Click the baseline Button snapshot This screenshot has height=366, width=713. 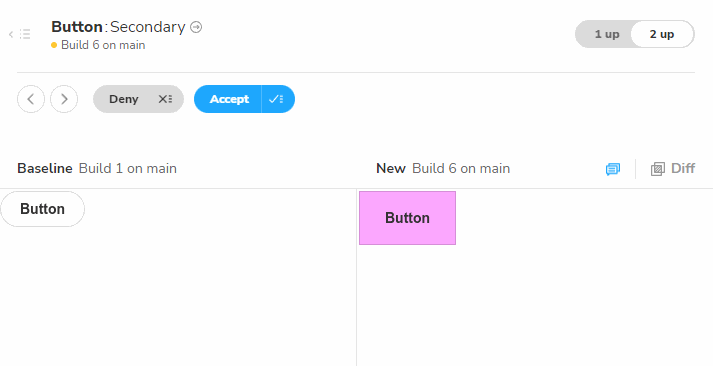point(42,209)
